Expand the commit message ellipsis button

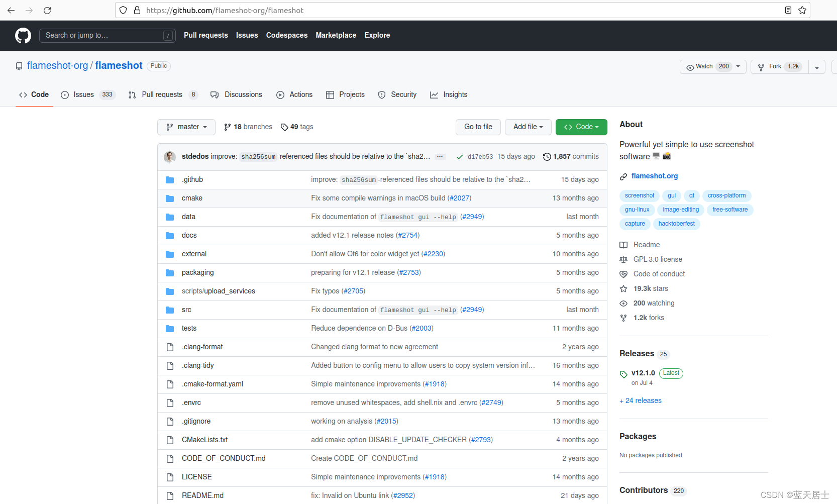point(440,157)
